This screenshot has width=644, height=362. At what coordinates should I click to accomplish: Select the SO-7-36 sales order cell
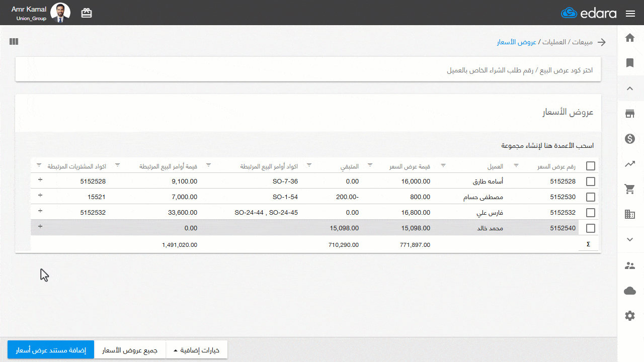click(285, 182)
